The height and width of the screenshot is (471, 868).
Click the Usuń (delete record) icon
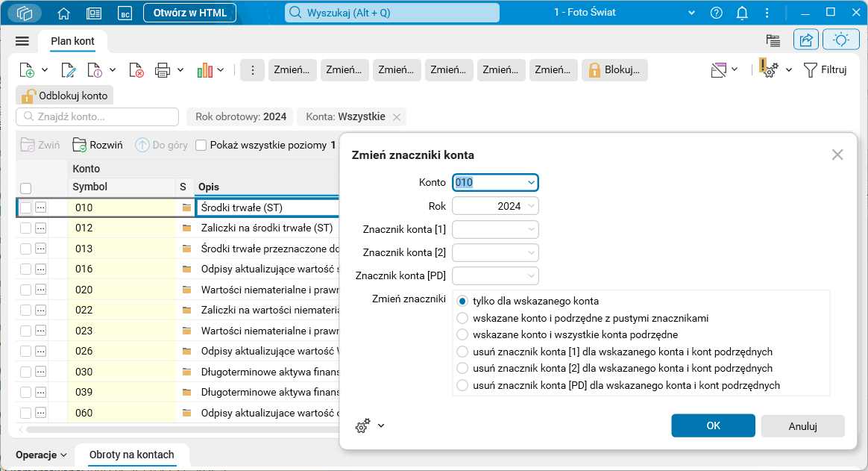[136, 69]
